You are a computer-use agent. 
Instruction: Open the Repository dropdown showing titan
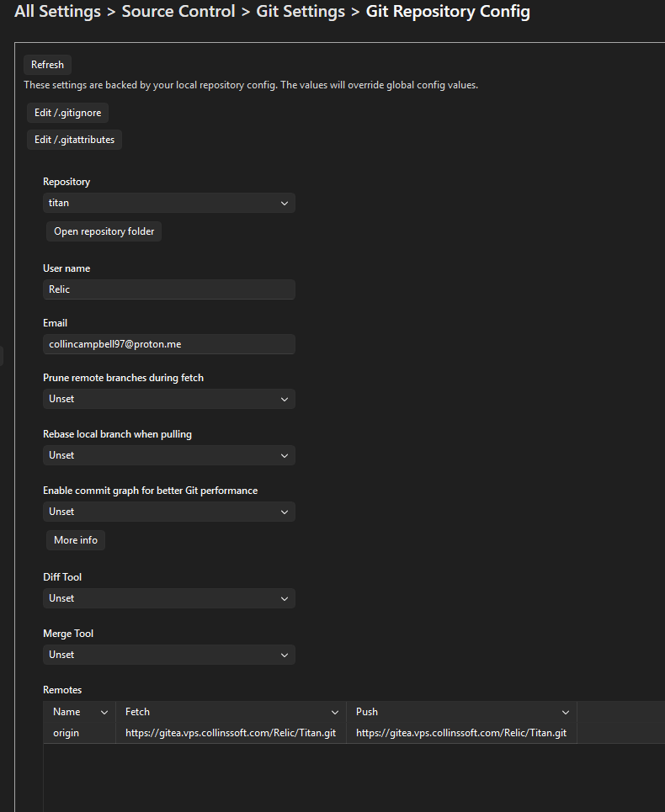click(168, 203)
